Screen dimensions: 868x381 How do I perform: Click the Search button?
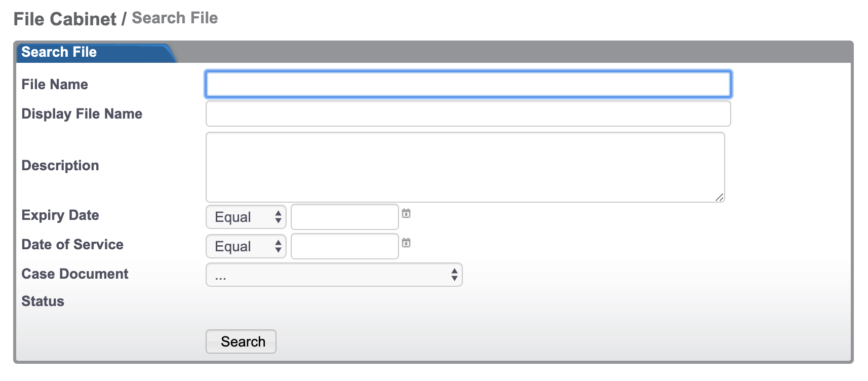click(241, 341)
